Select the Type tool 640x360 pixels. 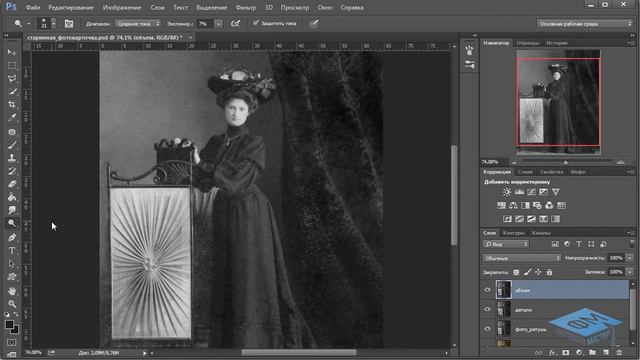pyautogui.click(x=12, y=251)
